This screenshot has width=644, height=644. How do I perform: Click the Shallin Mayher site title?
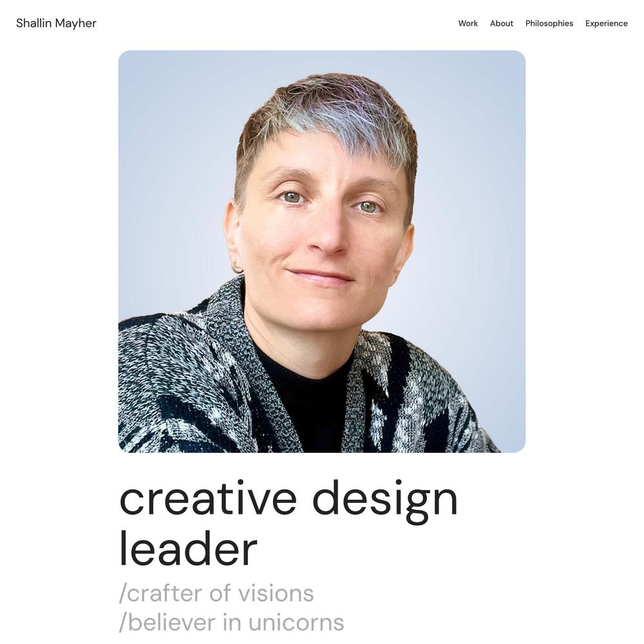(56, 23)
